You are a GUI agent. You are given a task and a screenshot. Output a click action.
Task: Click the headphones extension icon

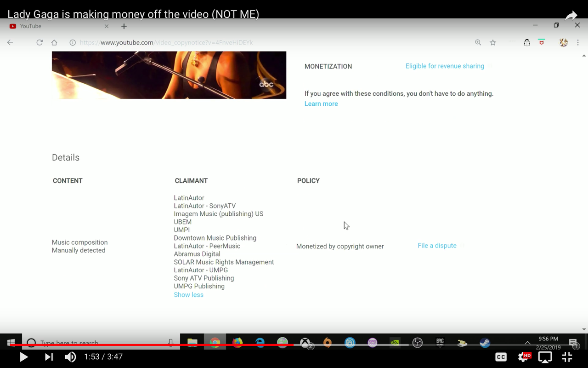point(527,42)
